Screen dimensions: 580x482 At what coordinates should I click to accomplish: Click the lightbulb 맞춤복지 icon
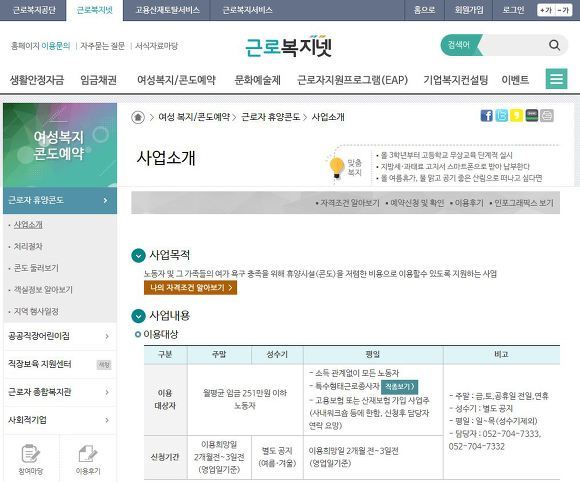point(337,168)
